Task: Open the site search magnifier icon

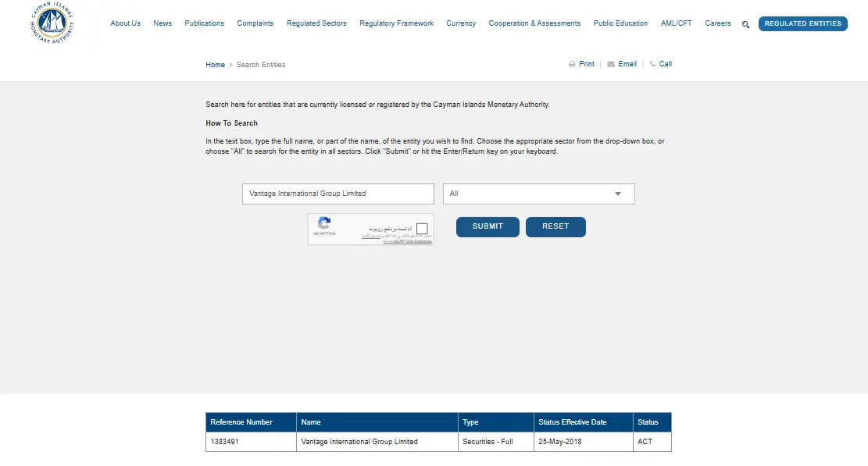Action: [745, 24]
